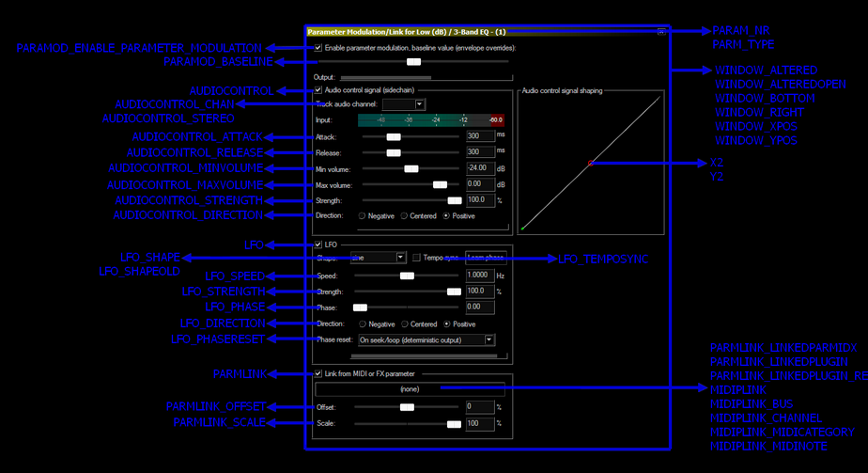
Task: Click the Max volume slider handle
Action: tap(440, 185)
